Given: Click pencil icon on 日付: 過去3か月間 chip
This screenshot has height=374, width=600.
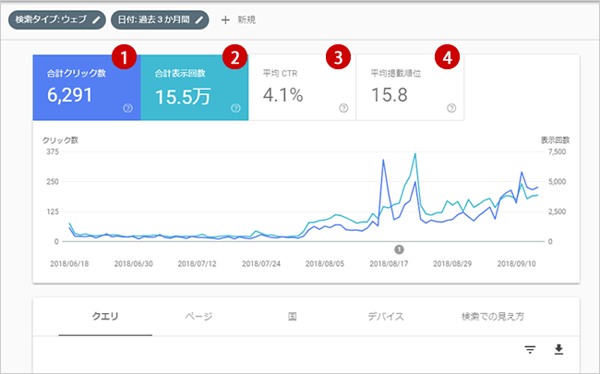Looking at the screenshot, I should click(199, 20).
